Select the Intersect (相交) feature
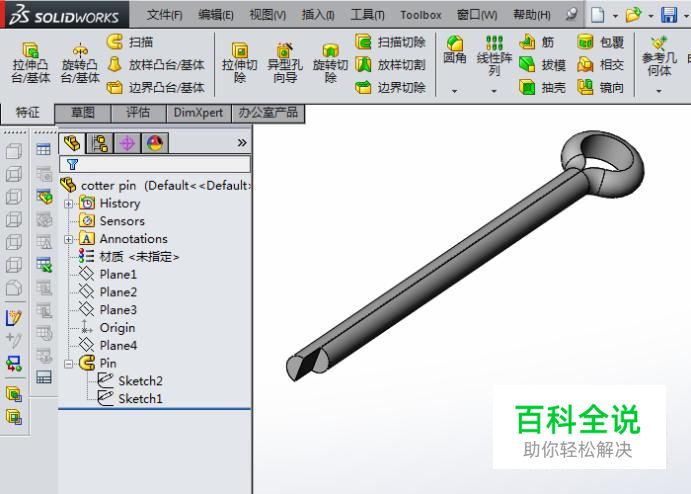The image size is (691, 494). (x=601, y=65)
